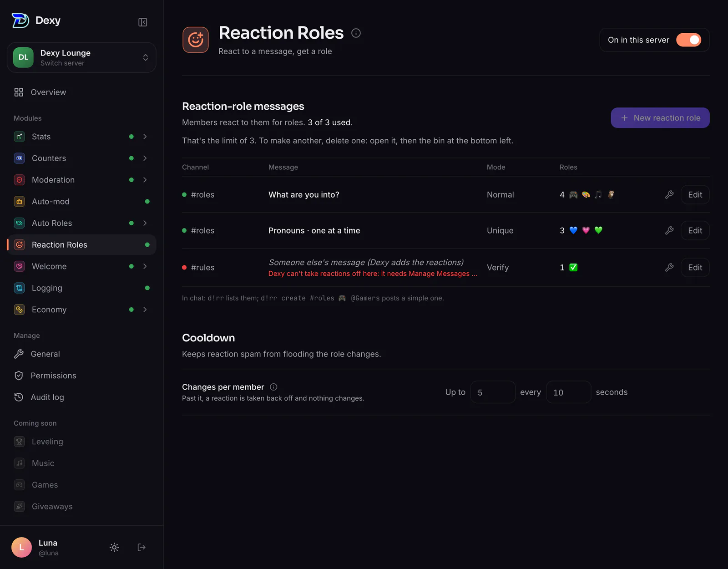Screen dimensions: 728x569
Task: Open General settings wrench item
Action: [82, 354]
